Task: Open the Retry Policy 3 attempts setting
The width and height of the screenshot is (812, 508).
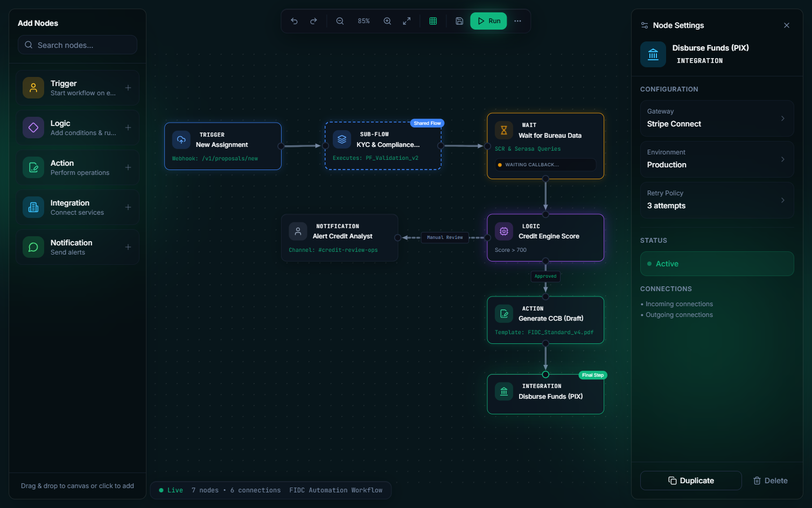Action: [x=717, y=200]
